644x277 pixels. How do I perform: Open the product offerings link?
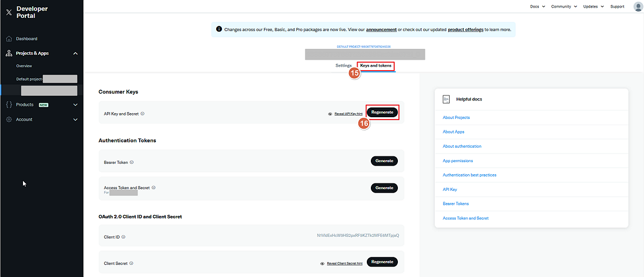pos(465,30)
